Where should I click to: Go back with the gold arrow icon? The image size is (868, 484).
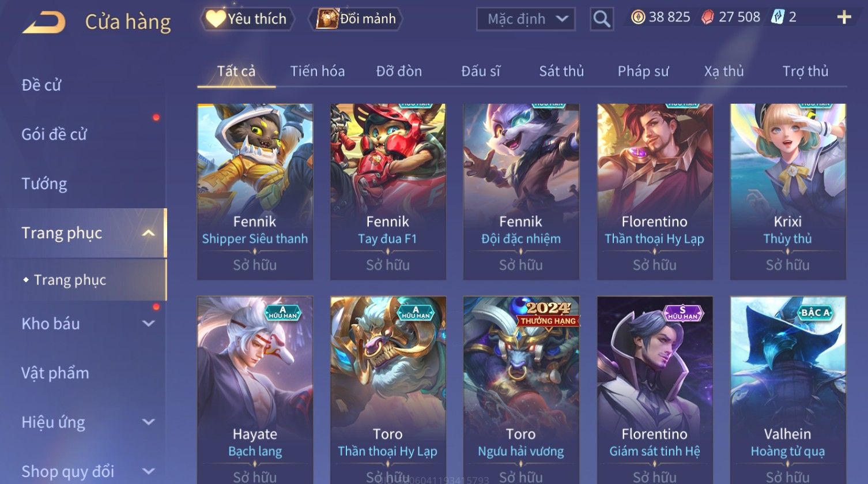coord(44,22)
